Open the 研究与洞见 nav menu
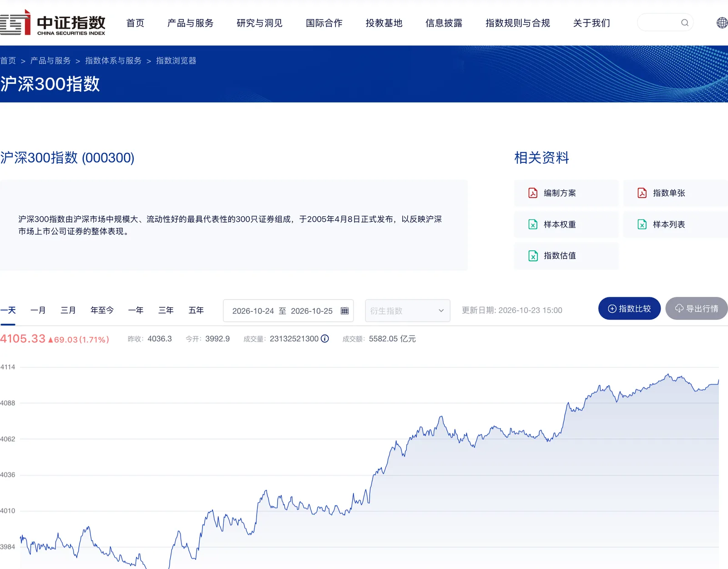The image size is (728, 569). point(259,23)
